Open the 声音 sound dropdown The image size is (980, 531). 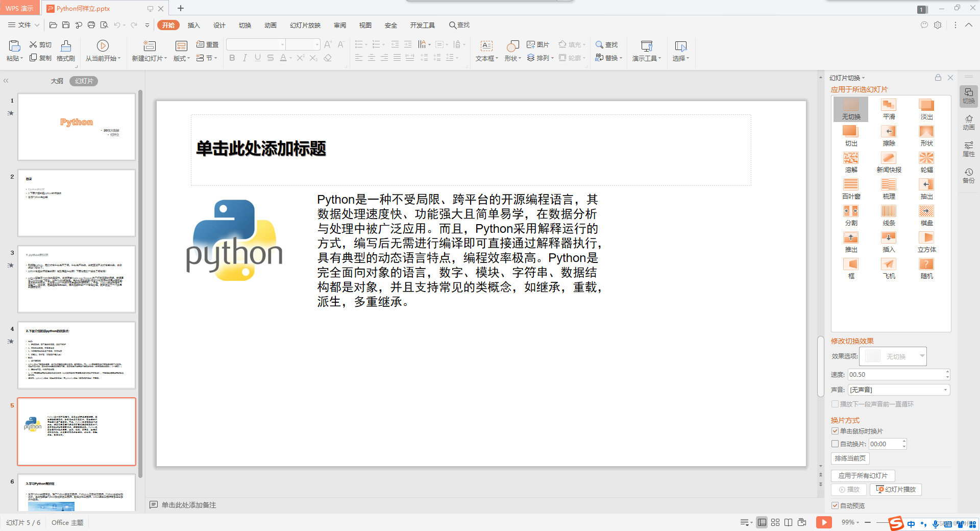click(x=898, y=390)
